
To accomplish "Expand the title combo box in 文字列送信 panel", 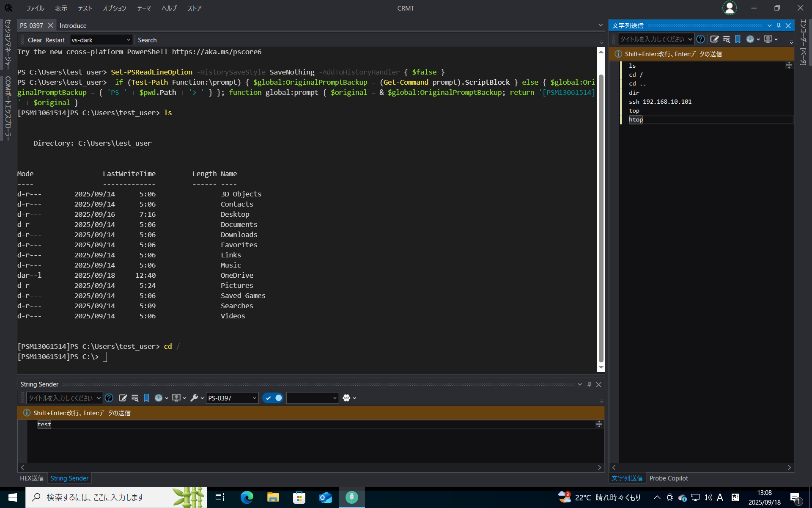I will [x=690, y=39].
